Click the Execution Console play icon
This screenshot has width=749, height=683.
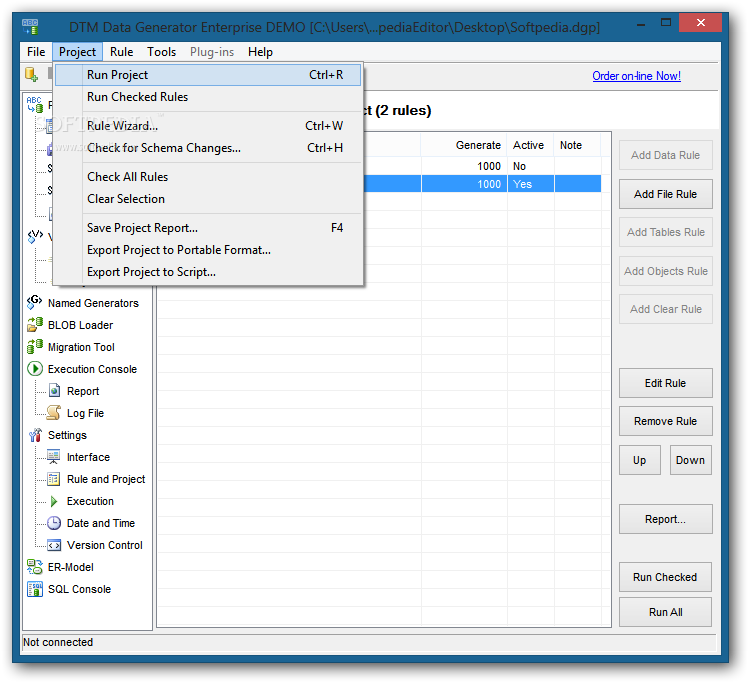[x=34, y=369]
